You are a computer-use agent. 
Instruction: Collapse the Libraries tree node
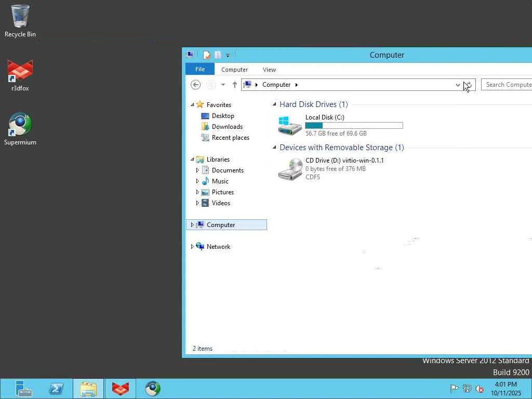point(192,159)
